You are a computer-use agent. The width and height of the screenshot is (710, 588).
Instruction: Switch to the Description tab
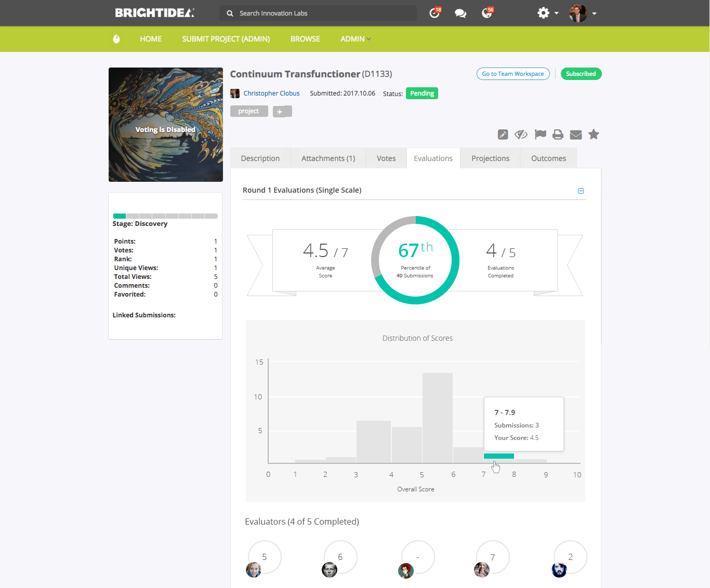click(x=260, y=158)
